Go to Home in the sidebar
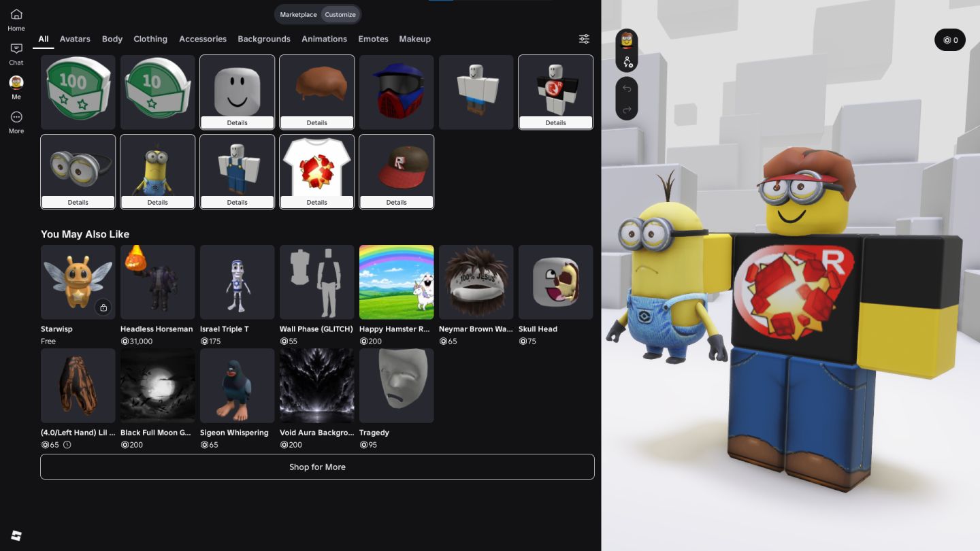Image resolution: width=980 pixels, height=551 pixels. pyautogui.click(x=16, y=20)
